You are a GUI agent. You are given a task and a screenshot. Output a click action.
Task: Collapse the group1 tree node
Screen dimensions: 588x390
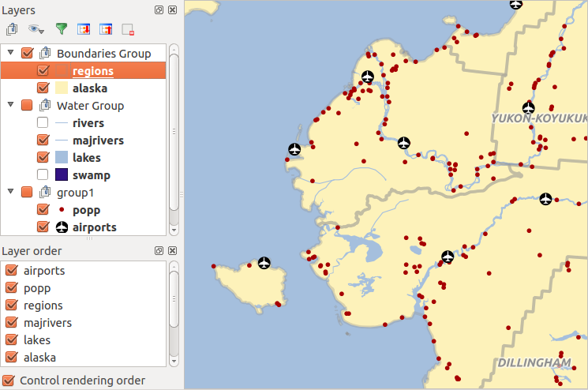pos(10,193)
